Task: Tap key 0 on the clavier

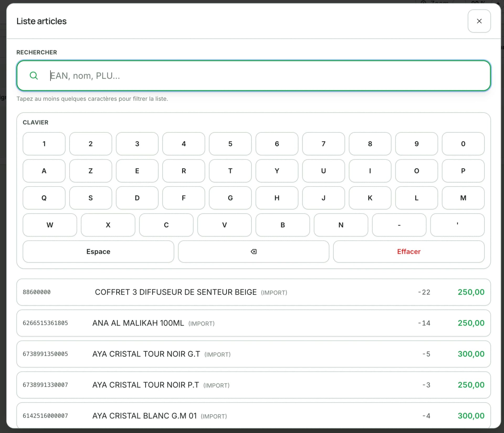Action: [x=463, y=144]
